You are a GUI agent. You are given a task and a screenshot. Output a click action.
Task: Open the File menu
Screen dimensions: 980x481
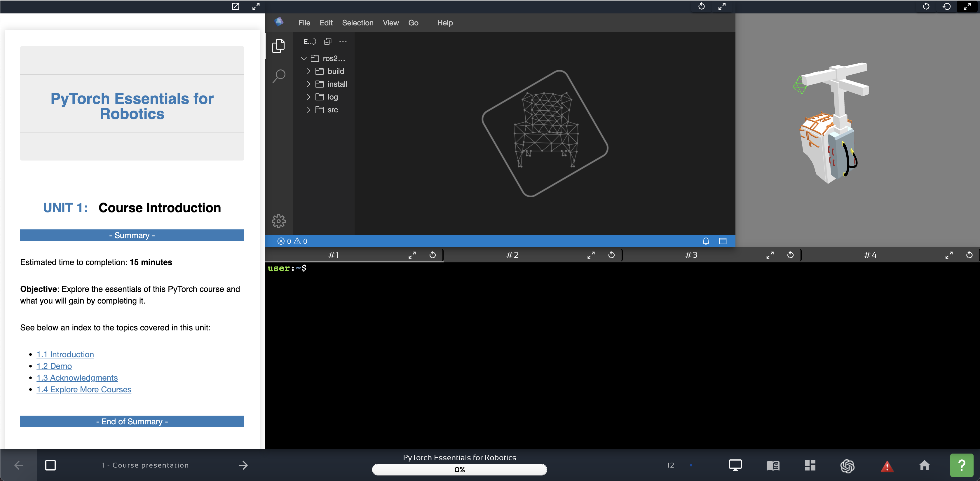click(x=304, y=23)
